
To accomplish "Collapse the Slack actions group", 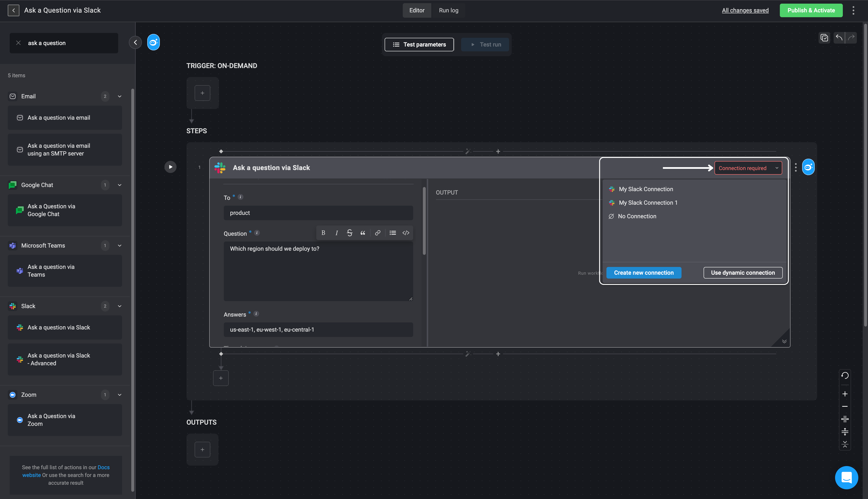I will tap(120, 306).
